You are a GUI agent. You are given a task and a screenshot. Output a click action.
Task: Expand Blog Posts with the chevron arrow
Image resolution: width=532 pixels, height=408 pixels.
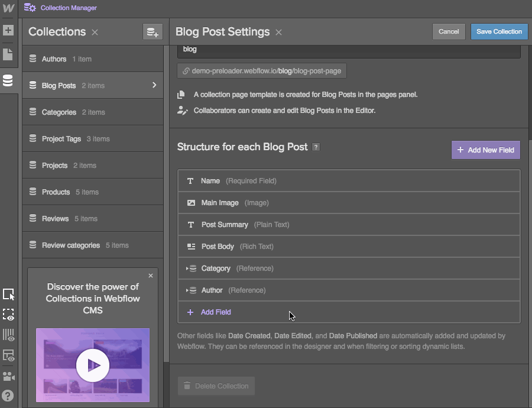point(154,85)
